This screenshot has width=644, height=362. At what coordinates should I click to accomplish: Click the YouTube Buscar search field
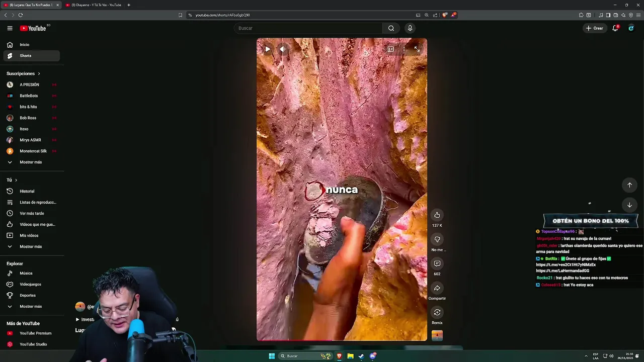coord(308,28)
